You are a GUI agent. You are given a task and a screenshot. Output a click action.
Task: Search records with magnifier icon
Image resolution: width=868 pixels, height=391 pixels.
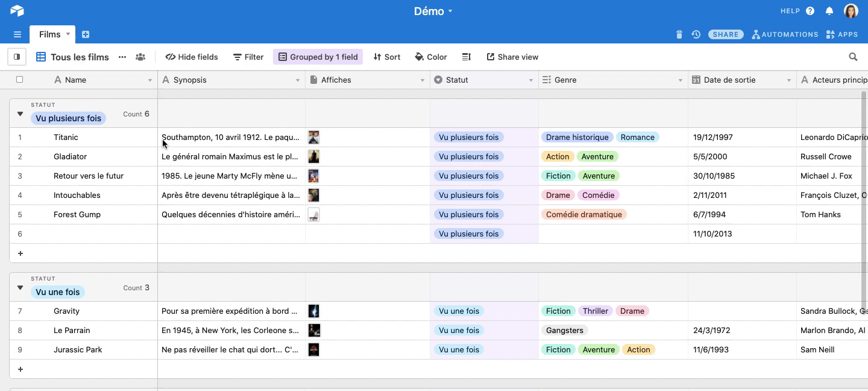[853, 57]
